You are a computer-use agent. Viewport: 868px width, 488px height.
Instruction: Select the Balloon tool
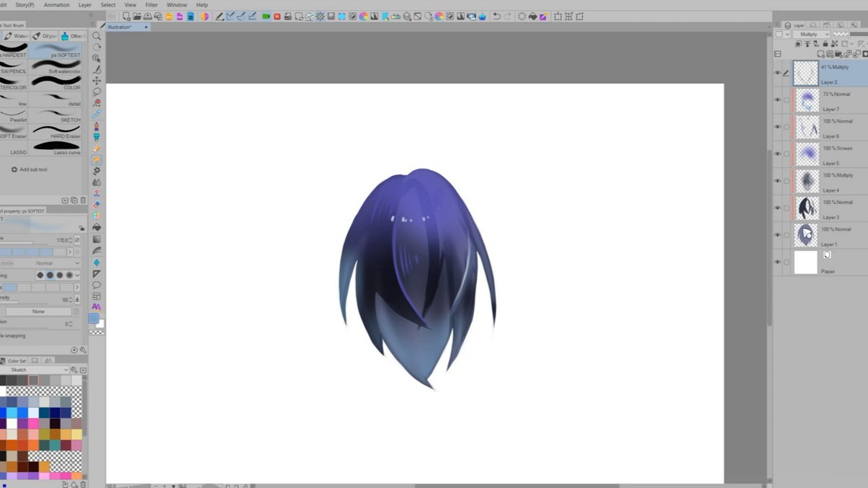click(97, 285)
